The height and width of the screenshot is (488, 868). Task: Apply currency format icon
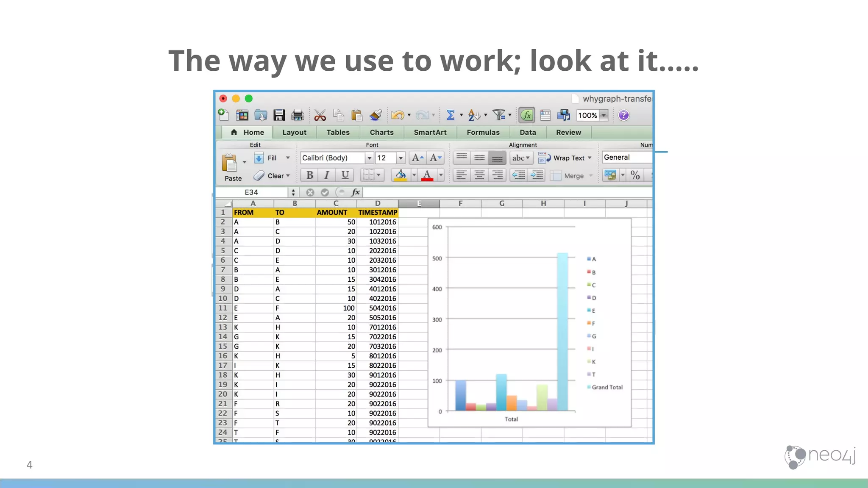click(x=610, y=175)
